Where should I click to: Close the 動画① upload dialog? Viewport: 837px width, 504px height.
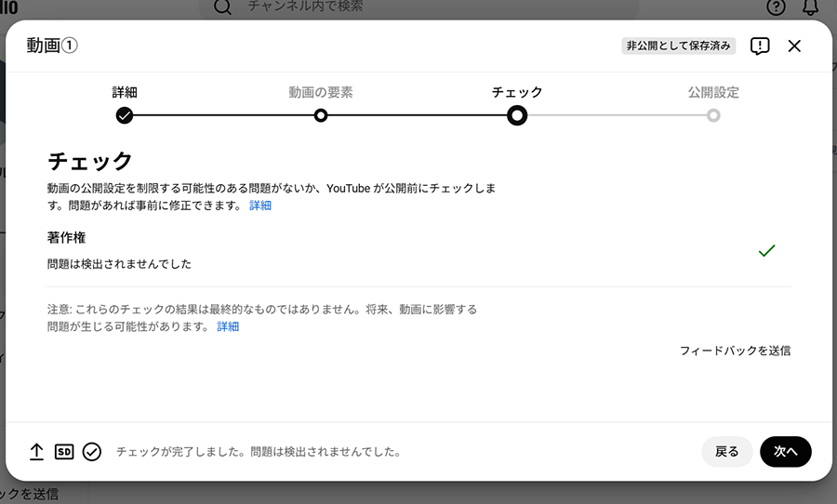pyautogui.click(x=794, y=46)
